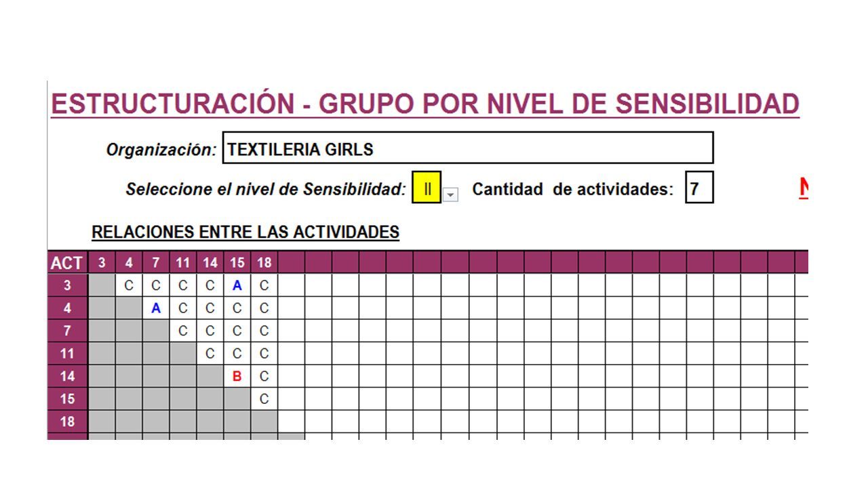Select the yellow sensitivity level cell showing II

[x=427, y=188]
